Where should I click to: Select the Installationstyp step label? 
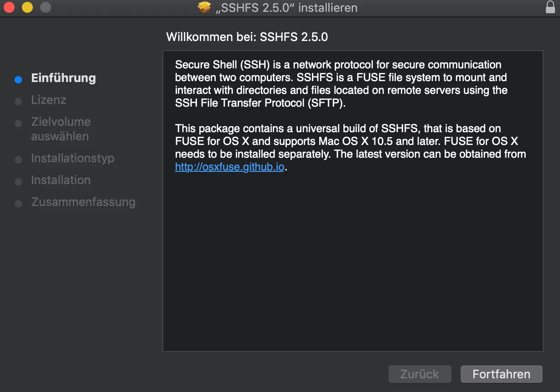[73, 158]
